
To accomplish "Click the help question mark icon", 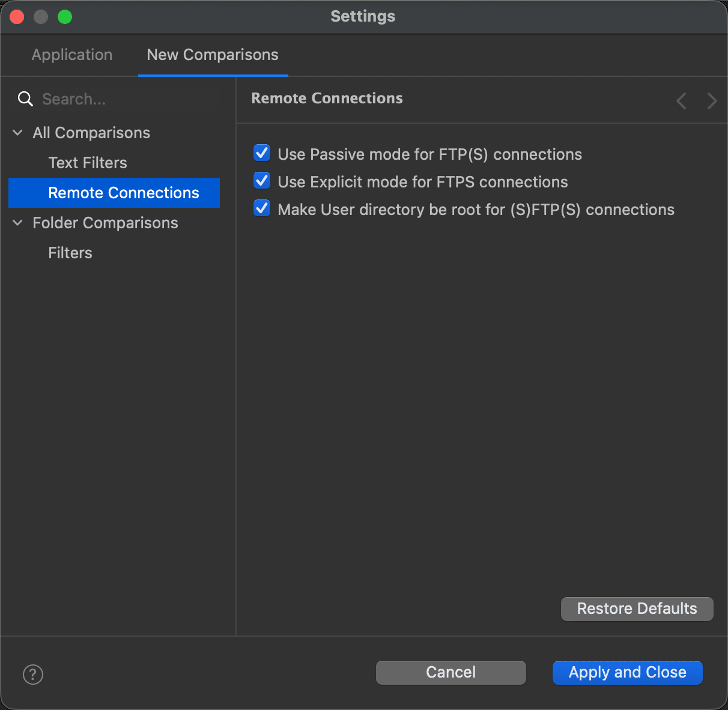I will [33, 674].
